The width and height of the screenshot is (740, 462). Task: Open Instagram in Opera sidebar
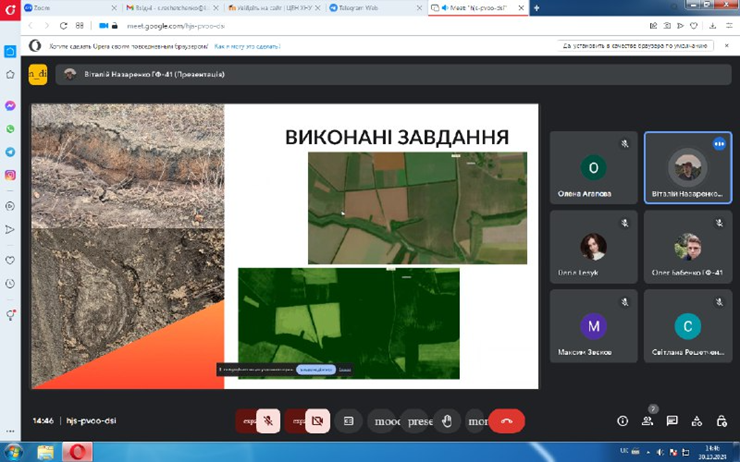click(x=10, y=175)
